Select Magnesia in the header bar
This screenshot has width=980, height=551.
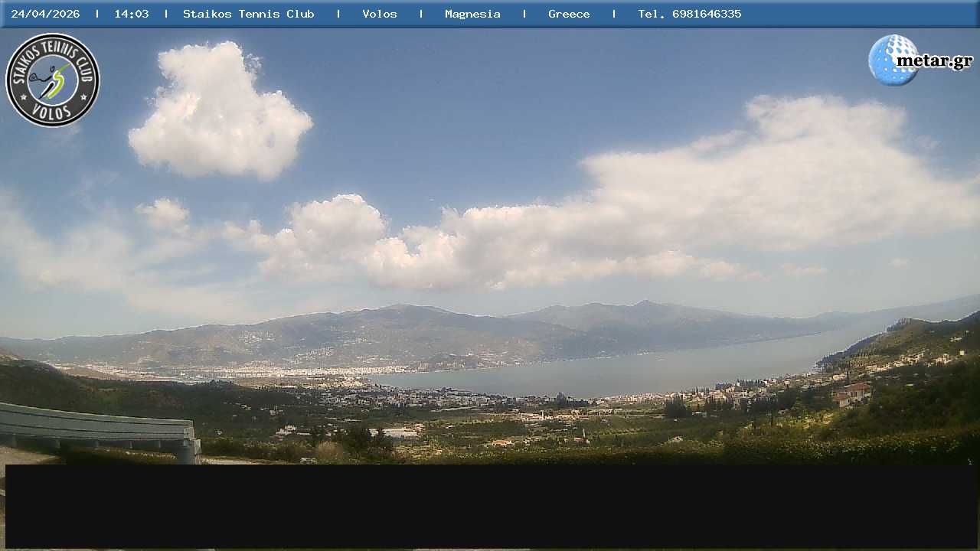(x=472, y=14)
